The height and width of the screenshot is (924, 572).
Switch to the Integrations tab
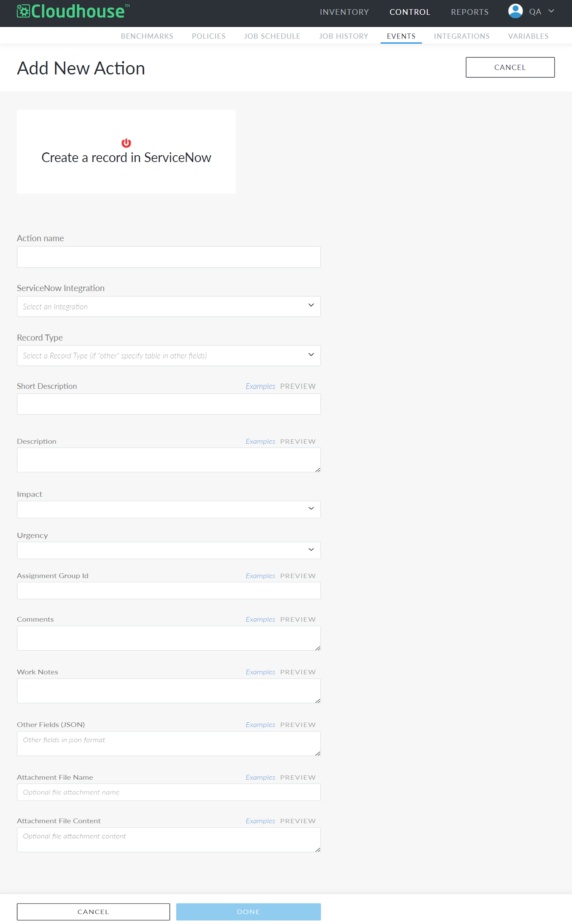(461, 36)
